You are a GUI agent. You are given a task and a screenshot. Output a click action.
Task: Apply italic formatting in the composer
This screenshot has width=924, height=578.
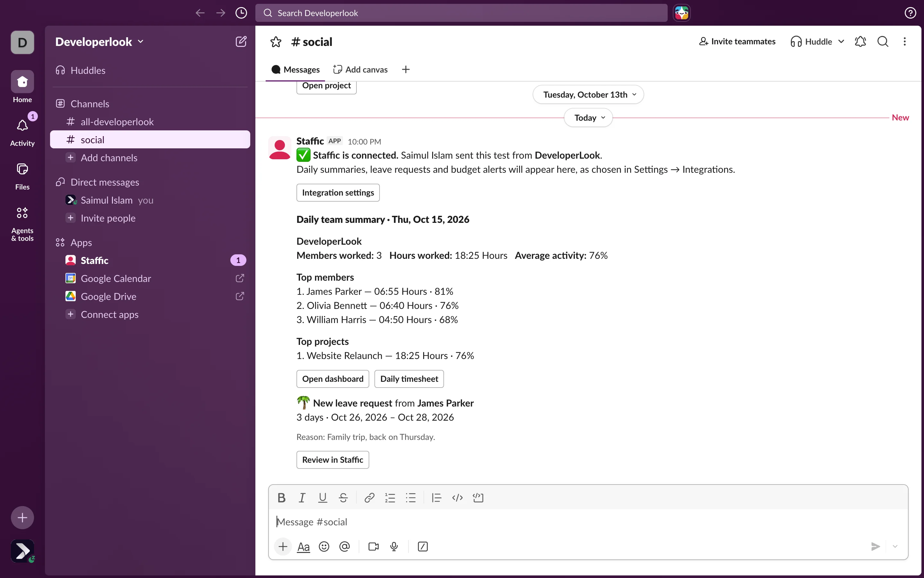coord(302,497)
